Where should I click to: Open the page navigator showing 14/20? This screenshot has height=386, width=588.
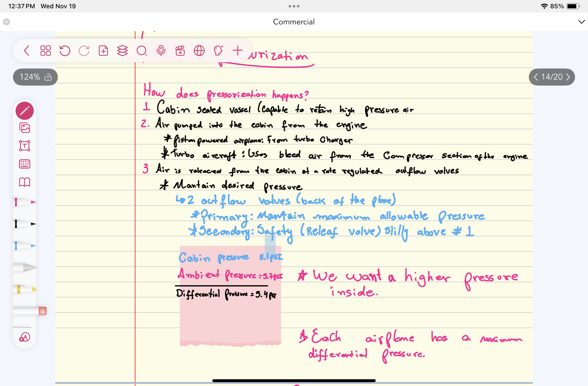pos(551,77)
